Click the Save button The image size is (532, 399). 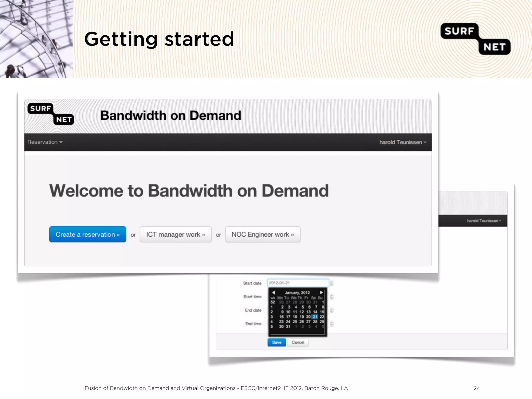(277, 342)
